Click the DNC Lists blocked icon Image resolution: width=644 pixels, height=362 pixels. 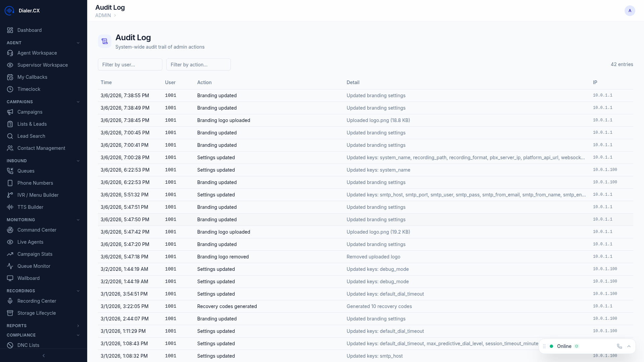click(10, 345)
